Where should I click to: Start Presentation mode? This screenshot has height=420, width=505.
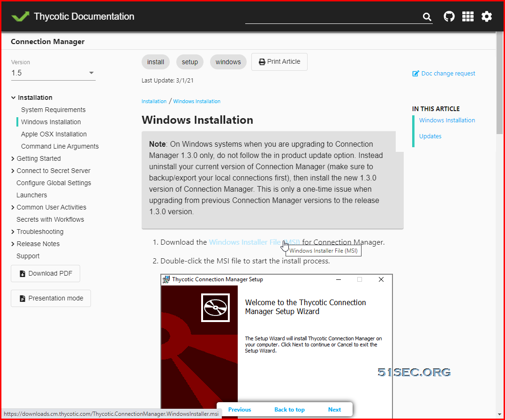pos(51,298)
